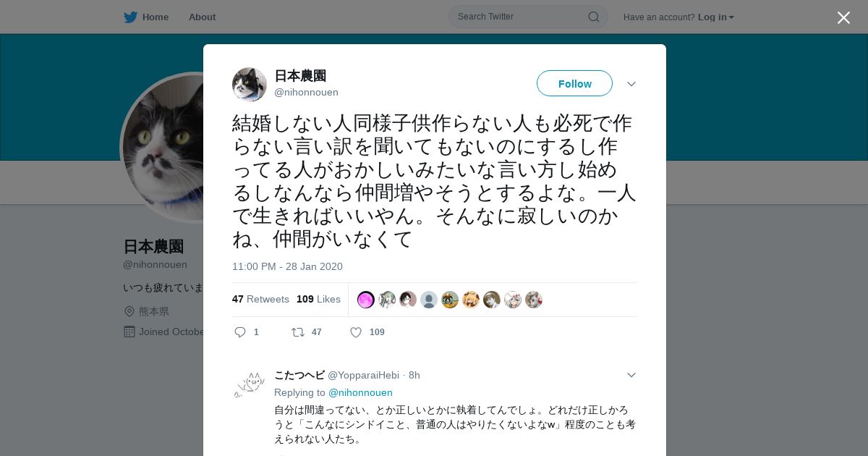868x456 pixels.
Task: View the 109 Likes list
Action: tap(318, 299)
